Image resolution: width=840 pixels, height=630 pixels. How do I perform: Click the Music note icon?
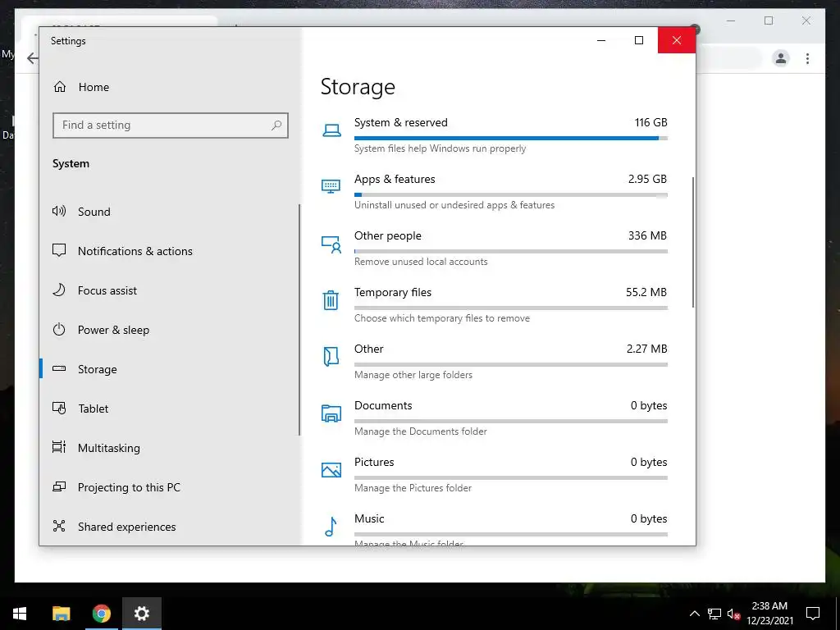[x=331, y=527]
